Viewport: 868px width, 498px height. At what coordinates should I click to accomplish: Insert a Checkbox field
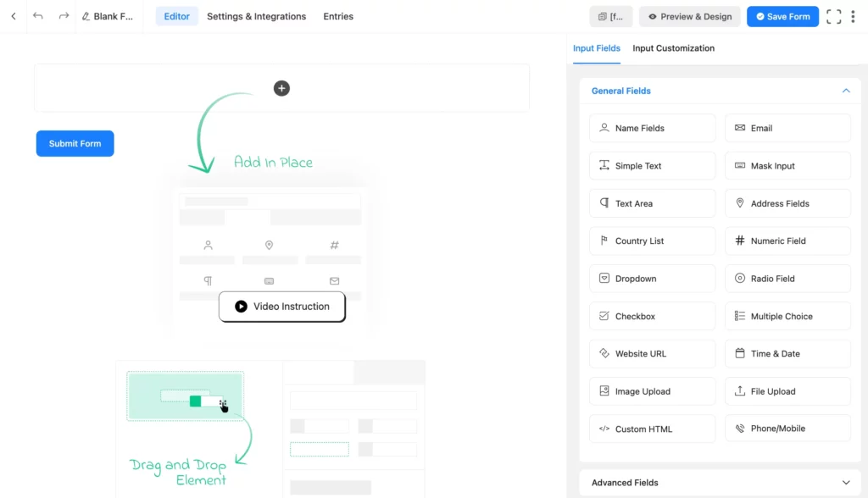pyautogui.click(x=652, y=316)
